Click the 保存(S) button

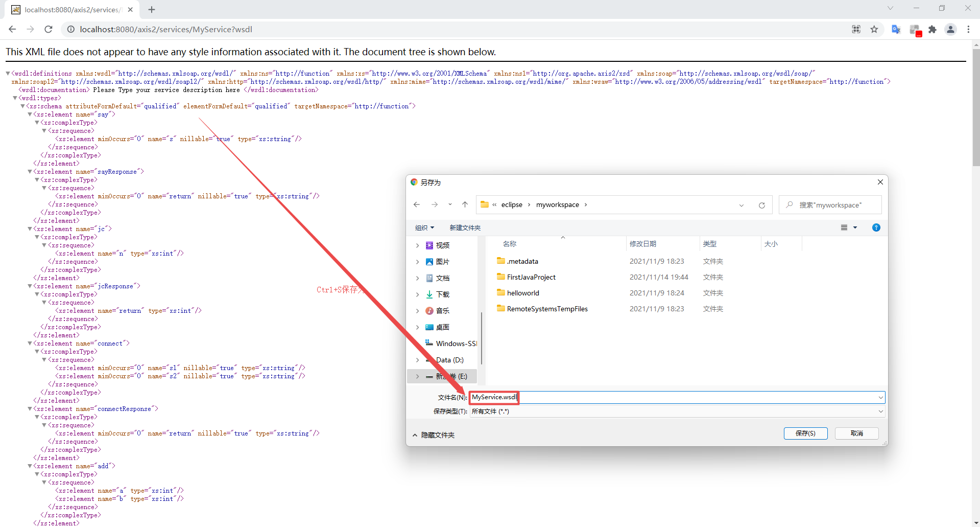805,433
